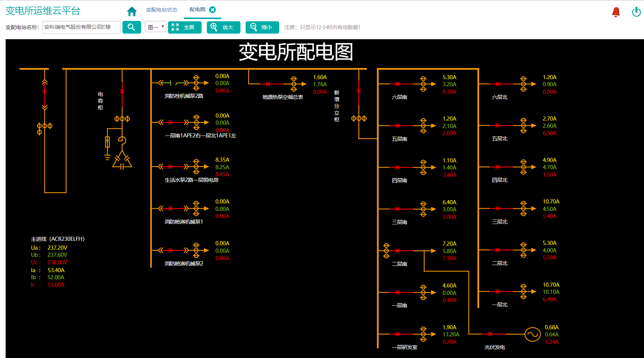Open the 图一 diagram dropdown
The width and height of the screenshot is (644, 358).
155,27
